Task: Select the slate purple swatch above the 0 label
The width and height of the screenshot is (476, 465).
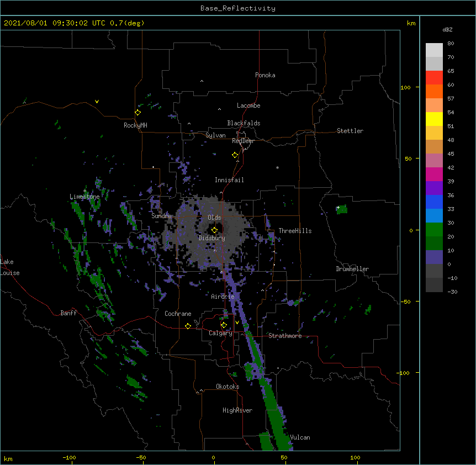Action: click(x=434, y=257)
